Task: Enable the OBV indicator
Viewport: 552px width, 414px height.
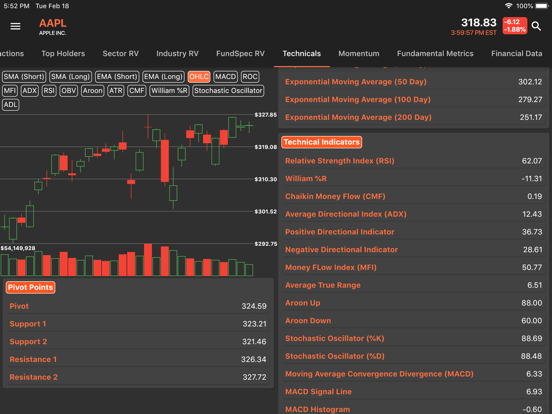Action: click(68, 91)
